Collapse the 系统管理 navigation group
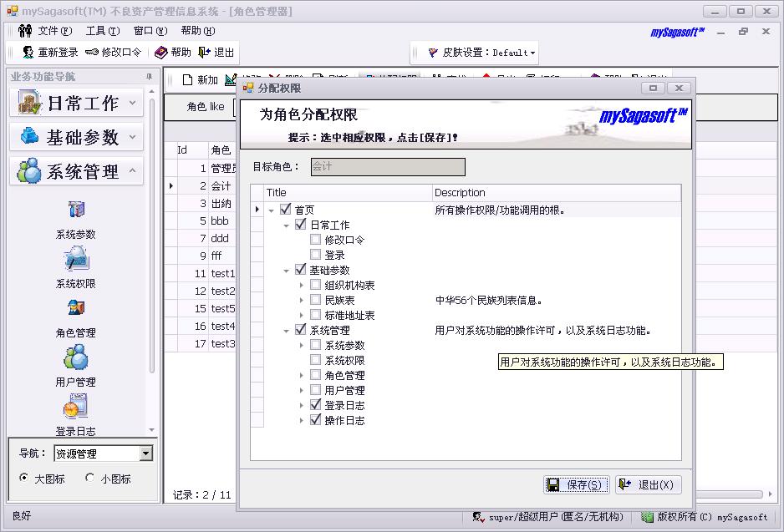784x532 pixels. [77, 171]
